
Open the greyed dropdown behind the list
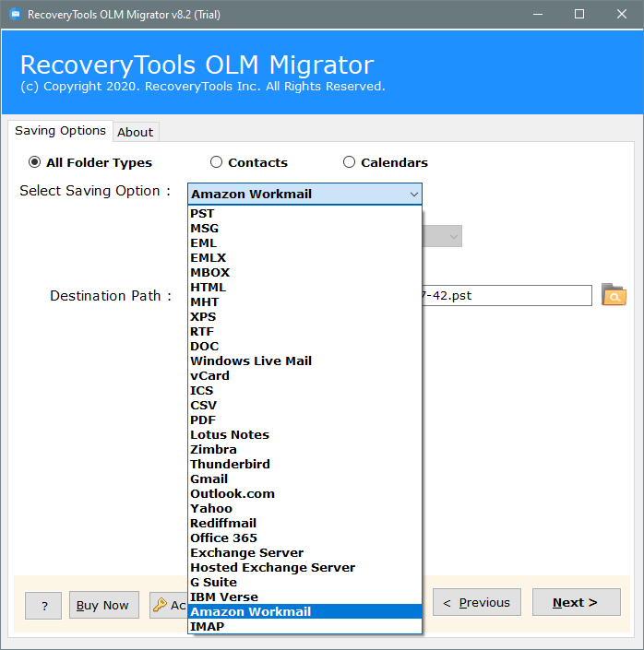(442, 236)
